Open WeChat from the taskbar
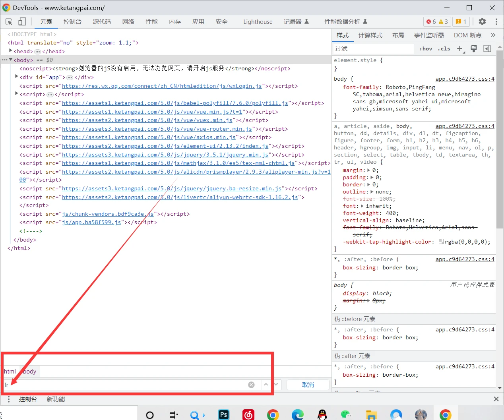 (x=347, y=414)
